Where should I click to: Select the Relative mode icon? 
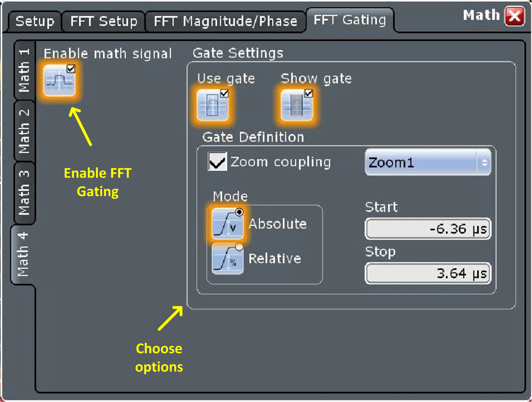228,259
